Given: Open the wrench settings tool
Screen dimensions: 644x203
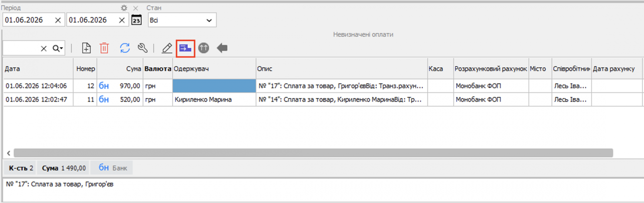Looking at the screenshot, I should (142, 48).
